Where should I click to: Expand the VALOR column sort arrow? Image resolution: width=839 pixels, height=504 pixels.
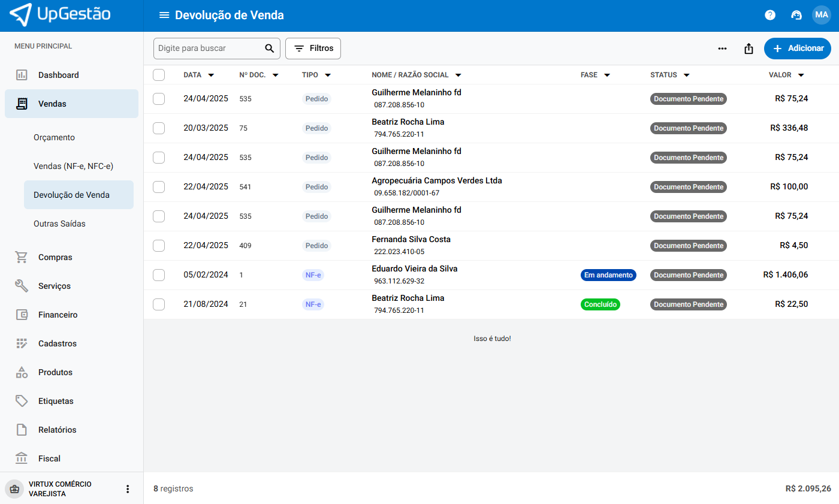coord(801,76)
